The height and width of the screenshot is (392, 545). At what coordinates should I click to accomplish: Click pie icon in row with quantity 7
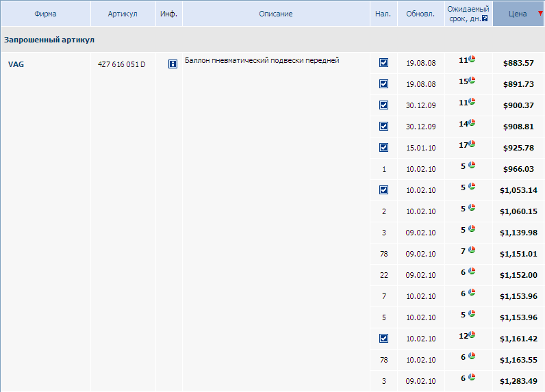pos(472,292)
